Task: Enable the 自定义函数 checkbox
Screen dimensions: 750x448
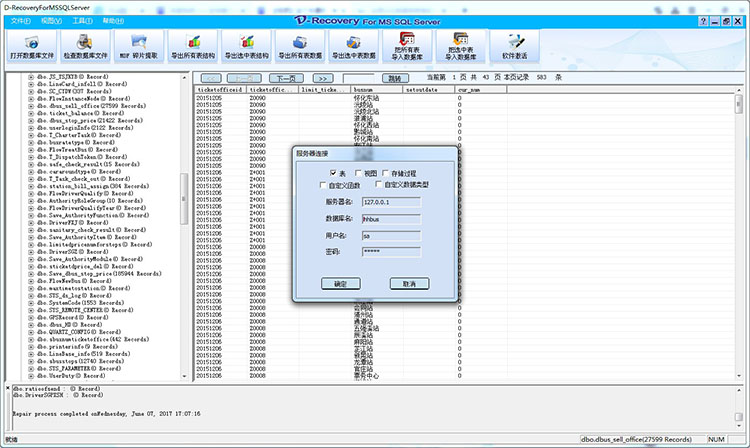Action: coord(322,185)
